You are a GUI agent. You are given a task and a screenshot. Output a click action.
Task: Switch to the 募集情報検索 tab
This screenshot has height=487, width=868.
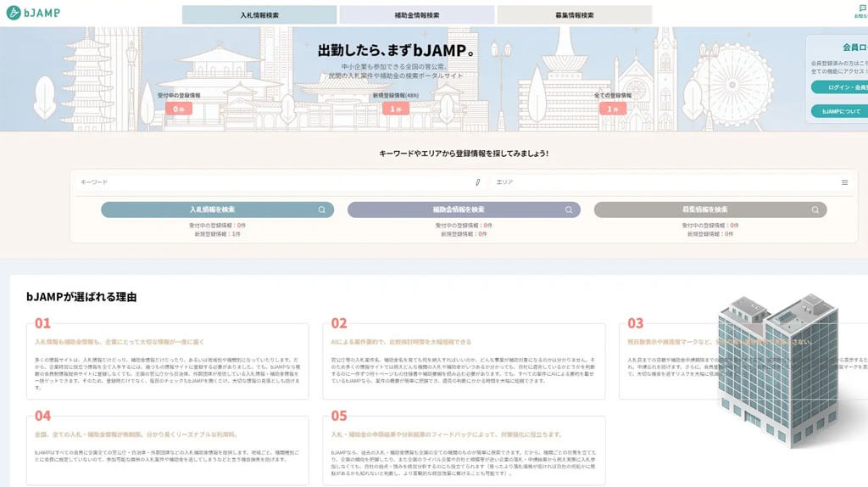tap(575, 15)
